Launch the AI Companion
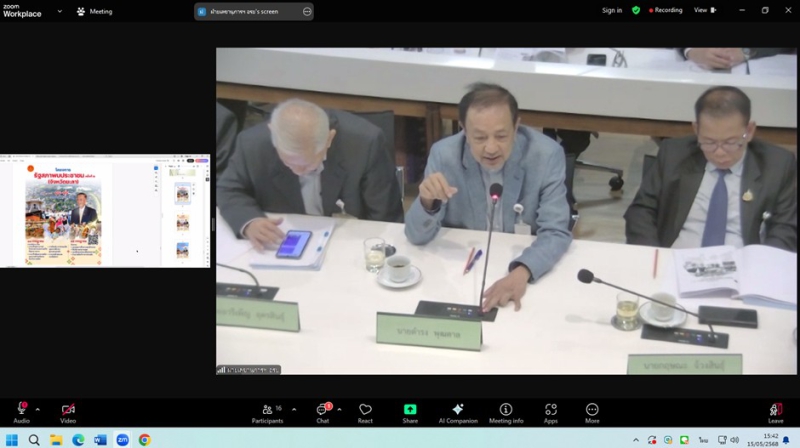 click(x=457, y=412)
